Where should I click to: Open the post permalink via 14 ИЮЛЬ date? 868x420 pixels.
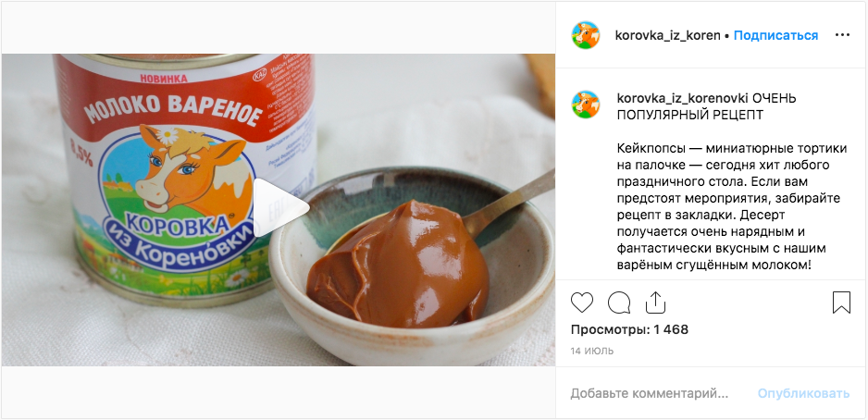tap(591, 352)
